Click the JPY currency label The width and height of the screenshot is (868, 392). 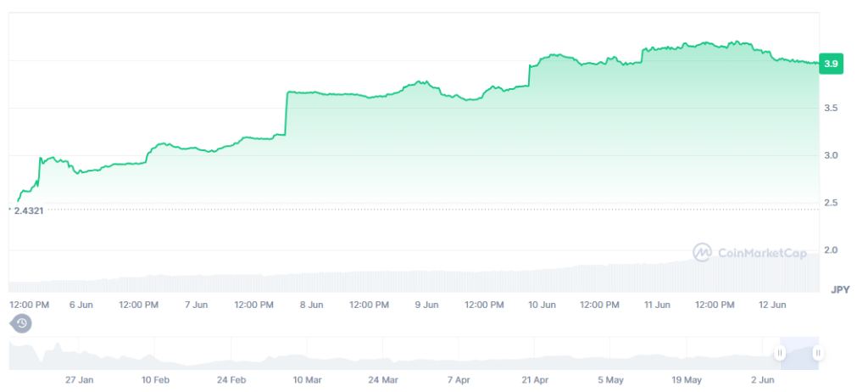click(839, 289)
